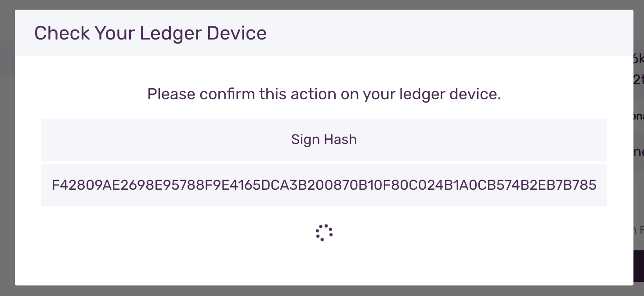The width and height of the screenshot is (644, 296).
Task: Click the empty right side of Sign Hash row
Action: coord(505,140)
